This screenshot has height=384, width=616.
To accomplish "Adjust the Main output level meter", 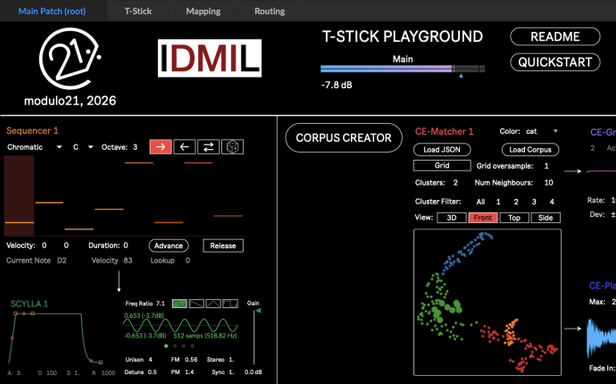I will pos(403,69).
